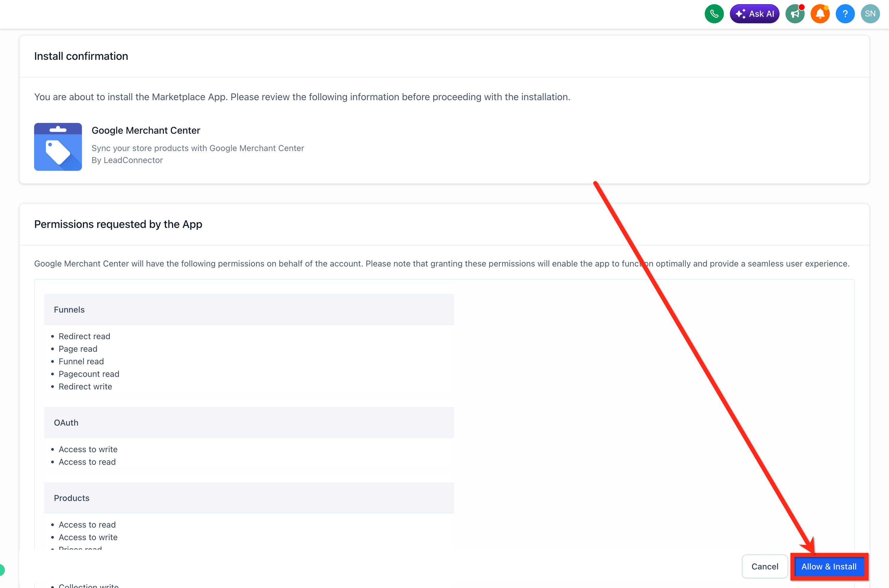Click the Permissions requested by the App heading
889x588 pixels.
[x=118, y=224]
